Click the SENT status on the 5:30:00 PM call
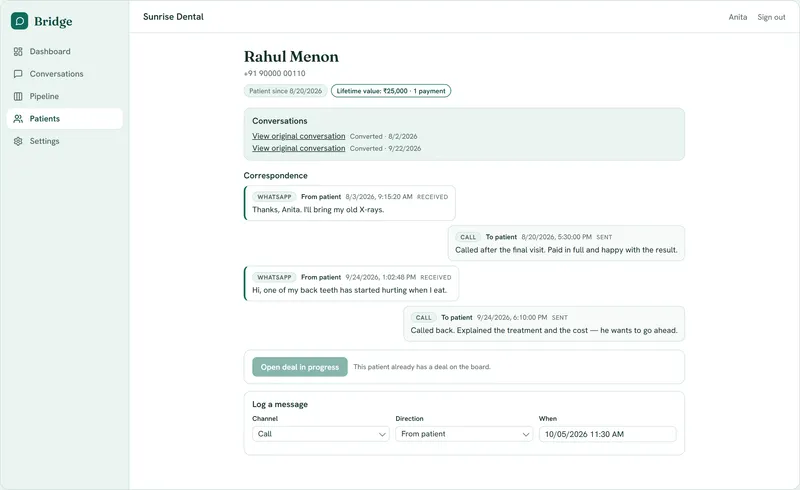Screen dimensions: 800x490 pos(604,237)
